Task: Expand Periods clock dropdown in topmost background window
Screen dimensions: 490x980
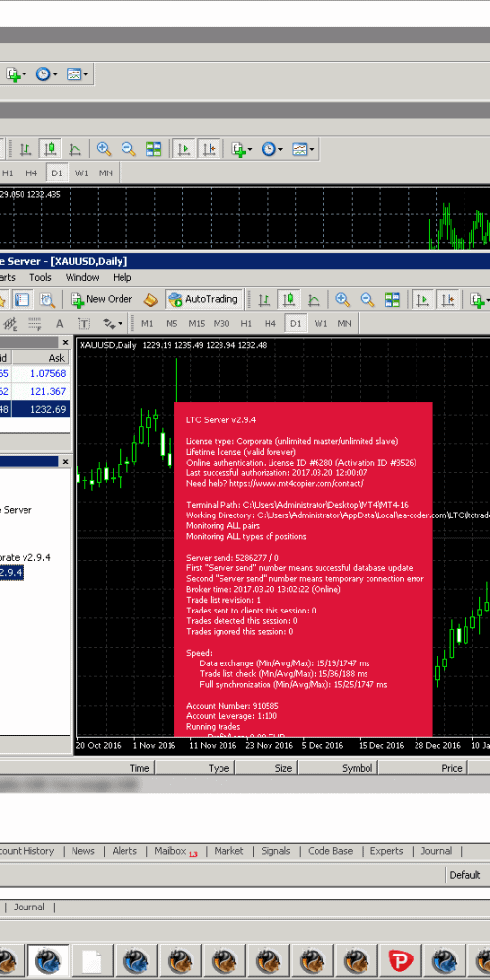Action: [x=54, y=74]
